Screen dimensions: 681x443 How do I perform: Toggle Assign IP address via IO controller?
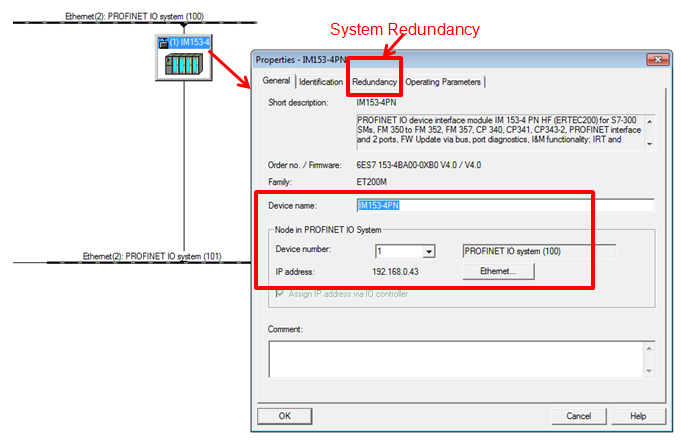(x=280, y=294)
